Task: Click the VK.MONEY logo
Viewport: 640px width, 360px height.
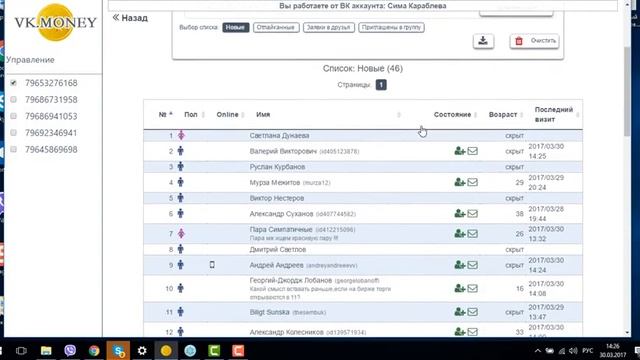Action: pos(56,22)
